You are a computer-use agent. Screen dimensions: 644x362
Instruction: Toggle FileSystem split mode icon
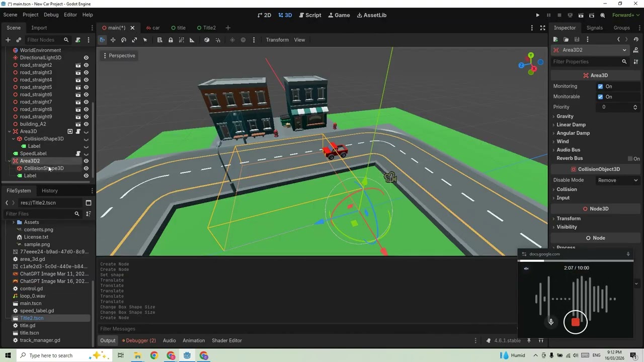click(x=88, y=203)
